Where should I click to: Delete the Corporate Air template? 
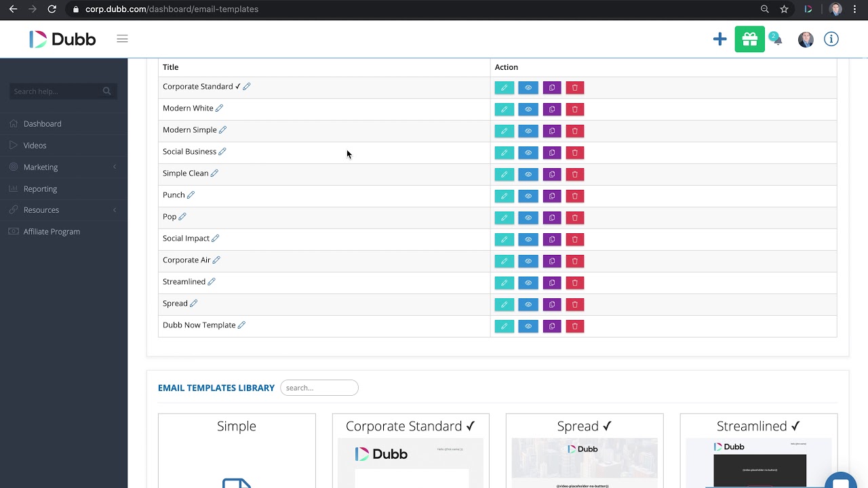[x=575, y=261]
